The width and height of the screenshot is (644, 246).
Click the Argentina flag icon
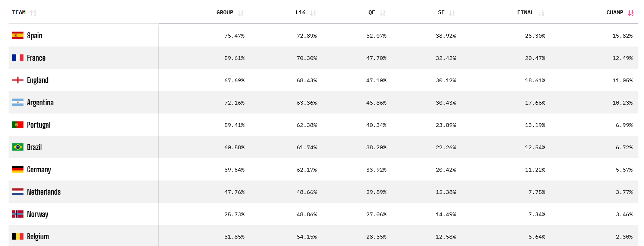(x=18, y=102)
